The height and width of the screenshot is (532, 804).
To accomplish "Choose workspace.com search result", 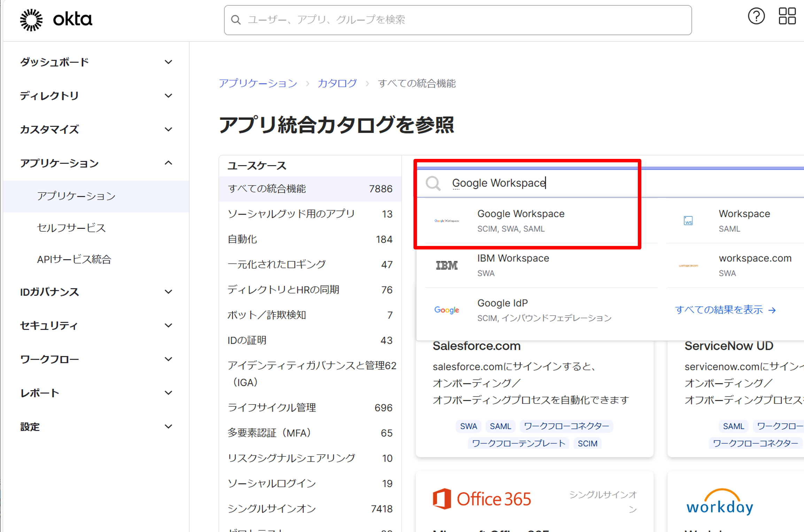I will pos(735,265).
